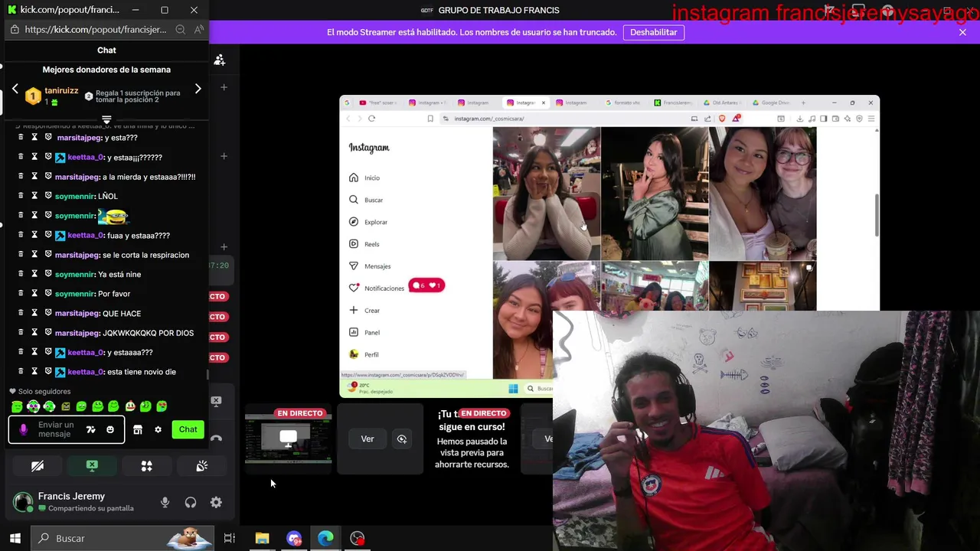Open Panel in Instagram sidebar
The image size is (980, 551).
coord(364,333)
